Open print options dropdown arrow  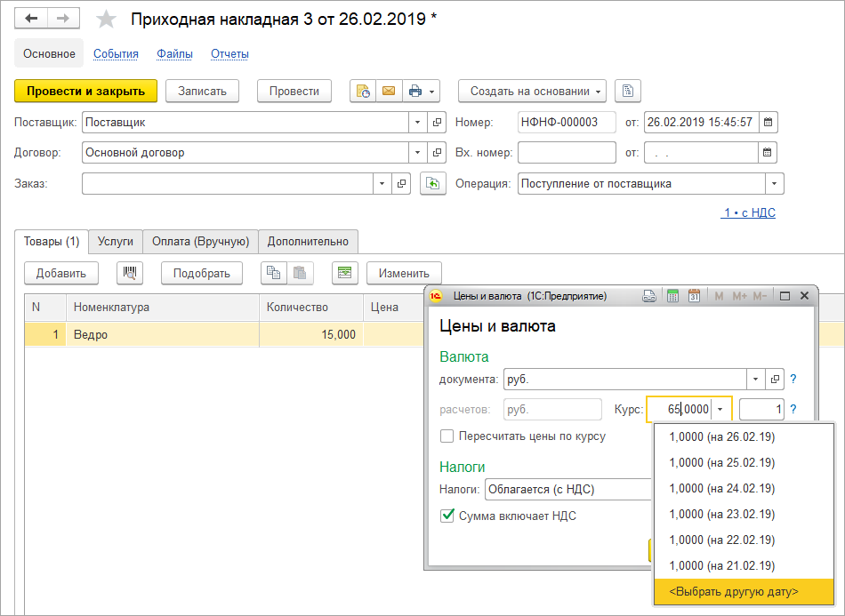tap(432, 91)
